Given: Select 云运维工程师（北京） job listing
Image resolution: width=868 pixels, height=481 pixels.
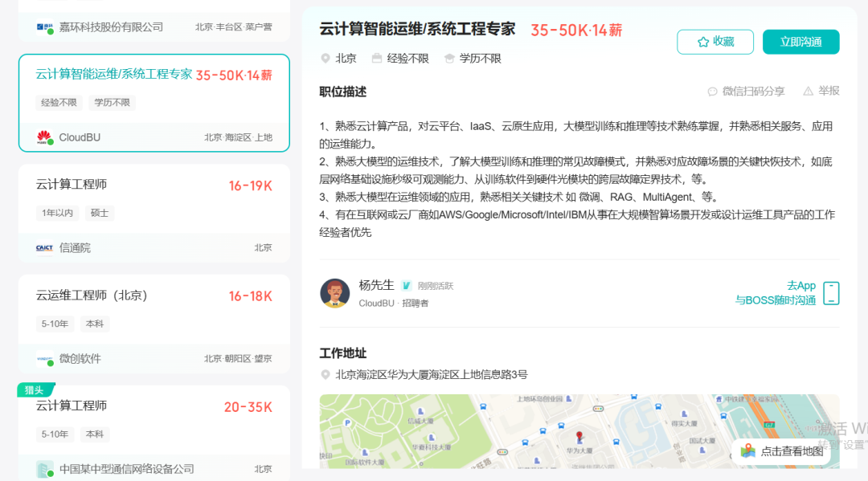Looking at the screenshot, I should coord(154,296).
